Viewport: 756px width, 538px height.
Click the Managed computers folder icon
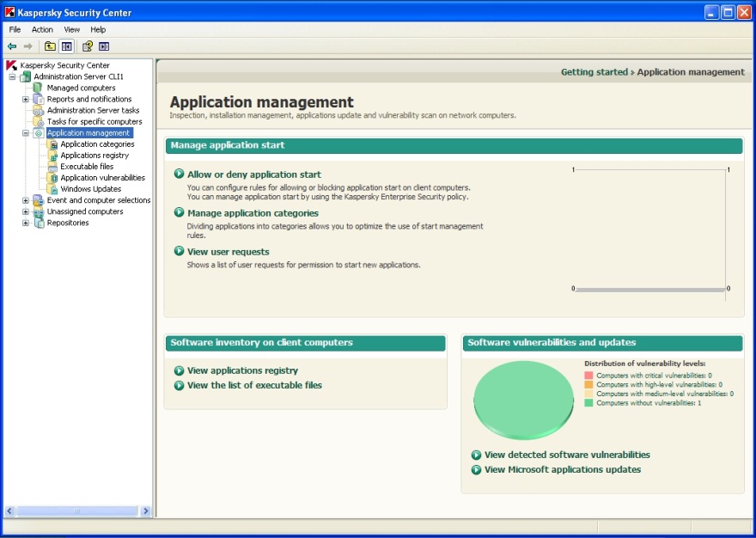click(38, 88)
